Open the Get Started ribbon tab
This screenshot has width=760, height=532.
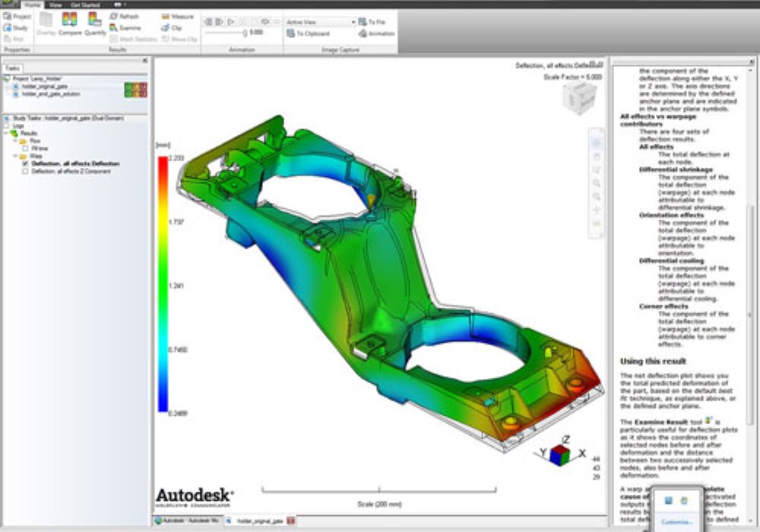[85, 5]
